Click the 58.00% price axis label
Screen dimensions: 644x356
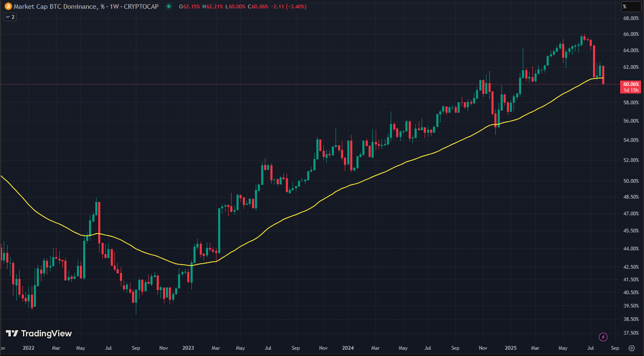pyautogui.click(x=631, y=103)
